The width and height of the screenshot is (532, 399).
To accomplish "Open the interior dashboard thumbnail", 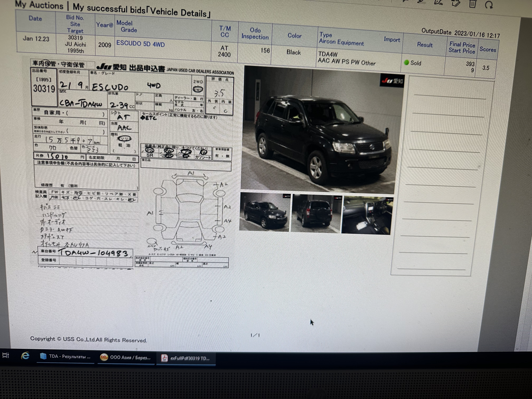I will (x=367, y=215).
